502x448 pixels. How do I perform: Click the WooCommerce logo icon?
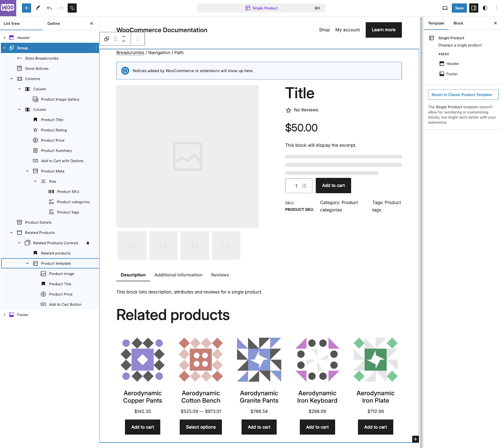pyautogui.click(x=8, y=8)
